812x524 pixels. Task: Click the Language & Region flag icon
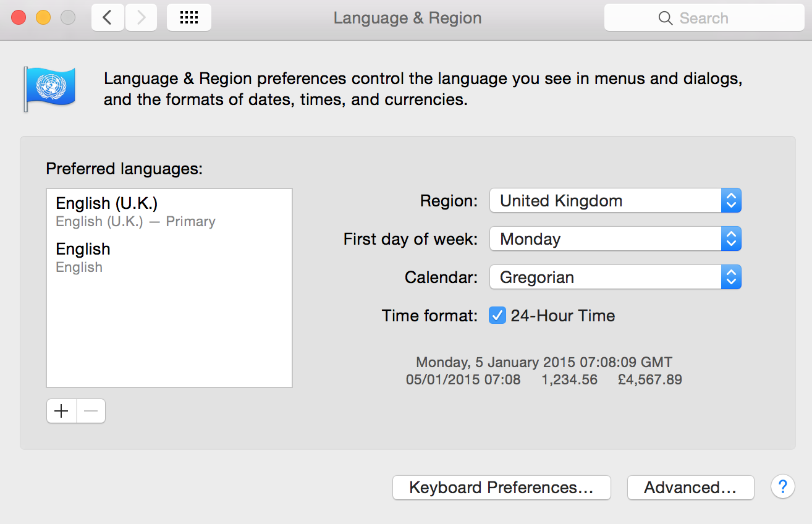49,89
